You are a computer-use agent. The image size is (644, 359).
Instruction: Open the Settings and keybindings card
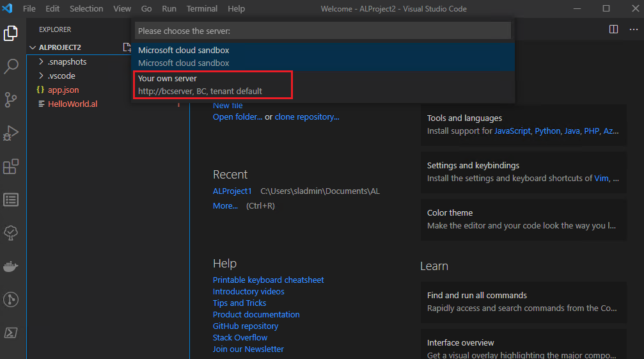pyautogui.click(x=524, y=172)
